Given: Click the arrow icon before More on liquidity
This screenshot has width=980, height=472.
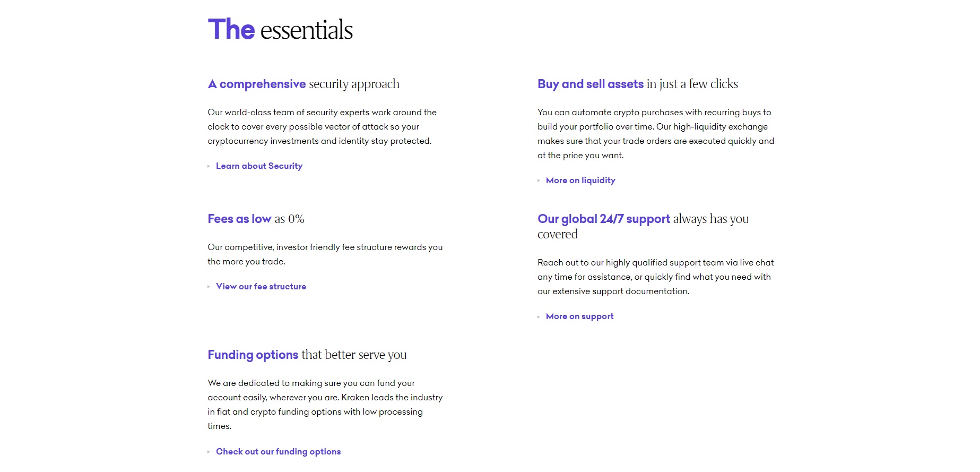Looking at the screenshot, I should (539, 181).
